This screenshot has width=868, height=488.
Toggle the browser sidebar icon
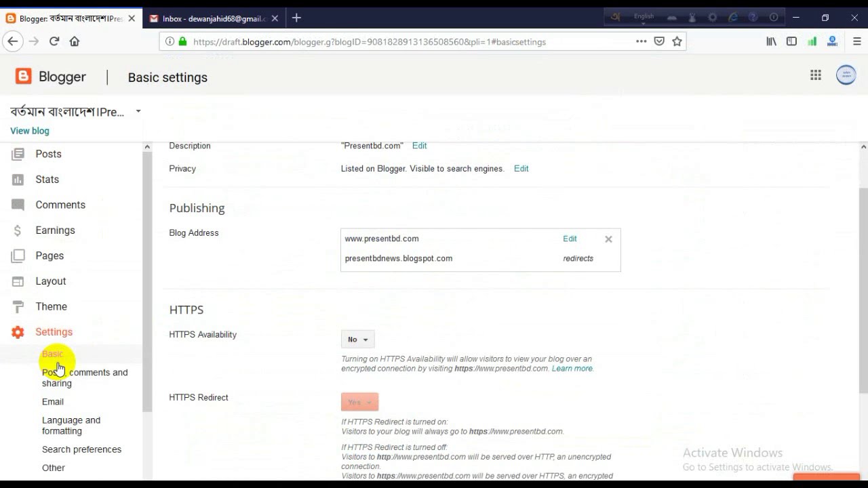pyautogui.click(x=791, y=41)
